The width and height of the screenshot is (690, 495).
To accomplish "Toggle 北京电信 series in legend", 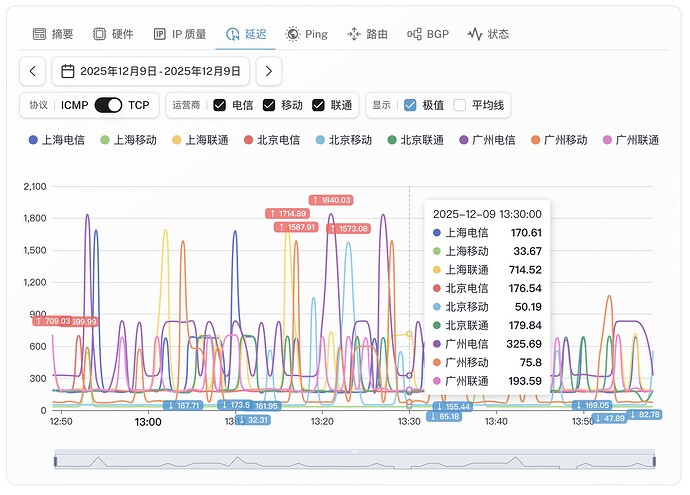I will tap(272, 140).
